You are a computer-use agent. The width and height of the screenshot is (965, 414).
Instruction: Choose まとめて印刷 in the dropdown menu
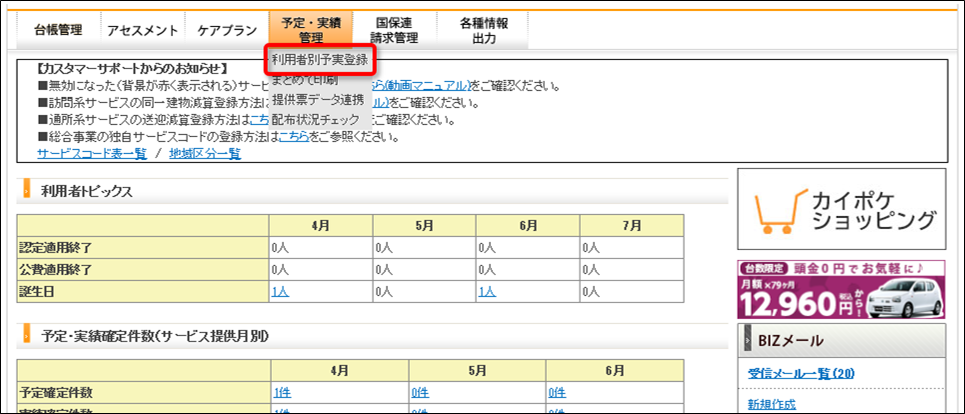coord(305,80)
